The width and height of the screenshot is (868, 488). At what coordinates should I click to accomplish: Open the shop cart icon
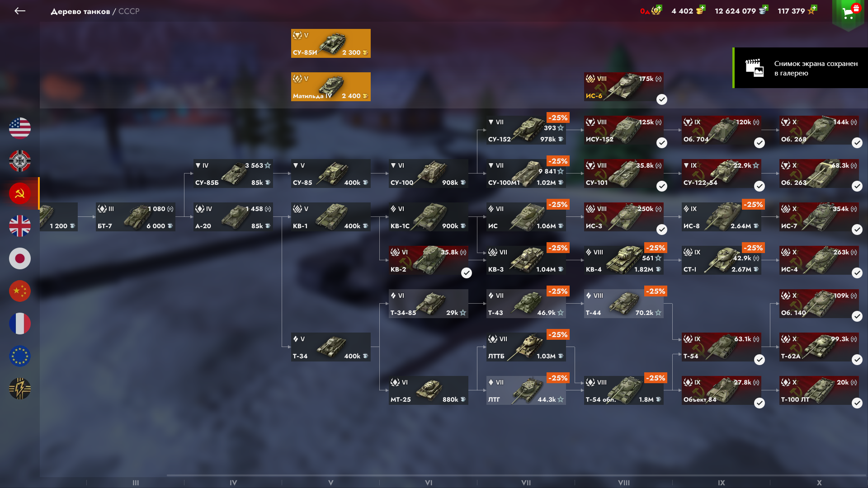tap(848, 13)
